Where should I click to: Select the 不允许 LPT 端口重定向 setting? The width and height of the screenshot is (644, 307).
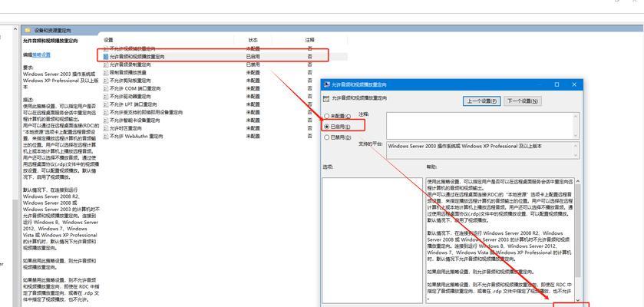133,104
